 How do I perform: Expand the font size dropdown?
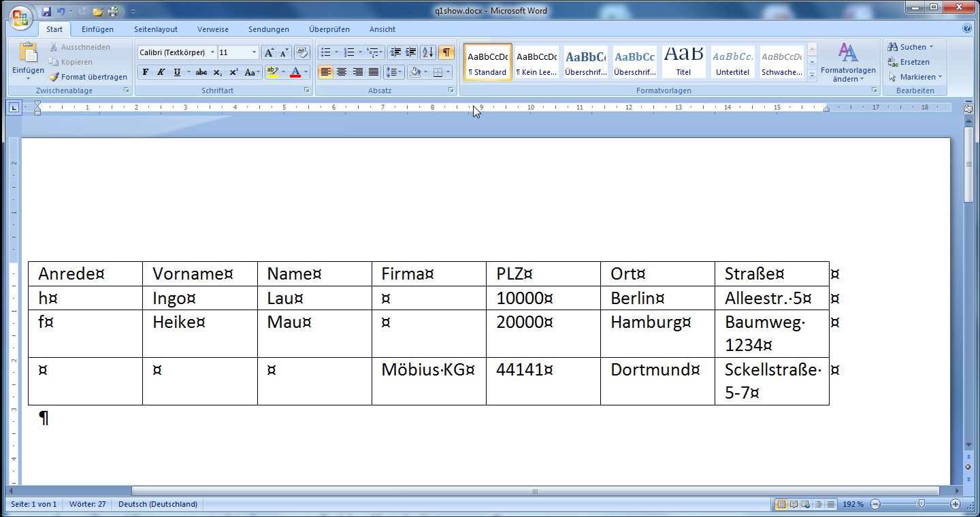pos(254,52)
